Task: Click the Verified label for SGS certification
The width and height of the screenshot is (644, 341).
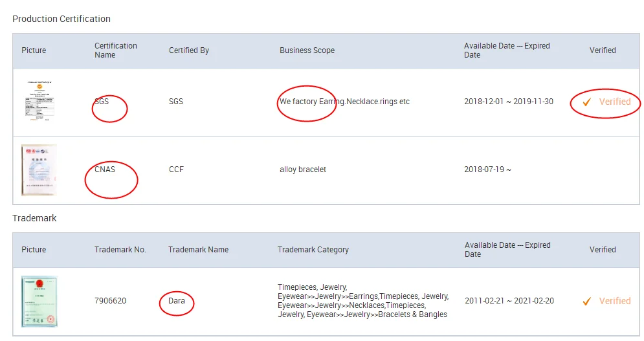Action: pyautogui.click(x=614, y=102)
